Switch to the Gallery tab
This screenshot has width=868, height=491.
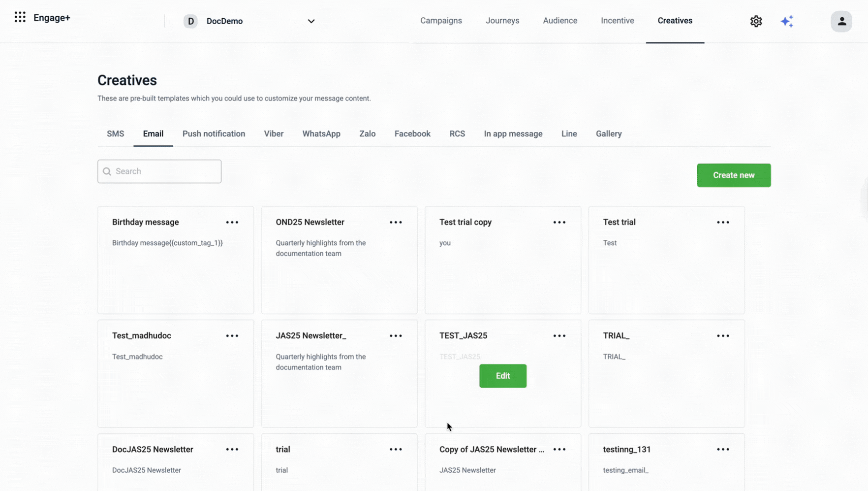coord(609,134)
